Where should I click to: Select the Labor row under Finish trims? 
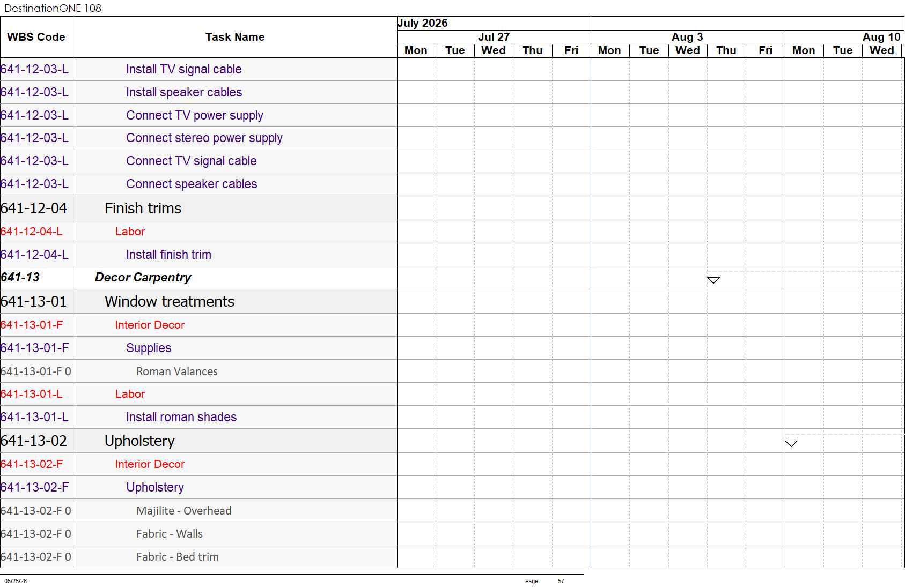point(130,232)
